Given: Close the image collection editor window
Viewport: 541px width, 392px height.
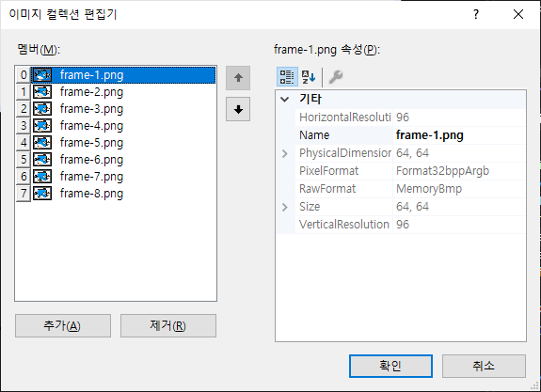Looking at the screenshot, I should [x=518, y=14].
